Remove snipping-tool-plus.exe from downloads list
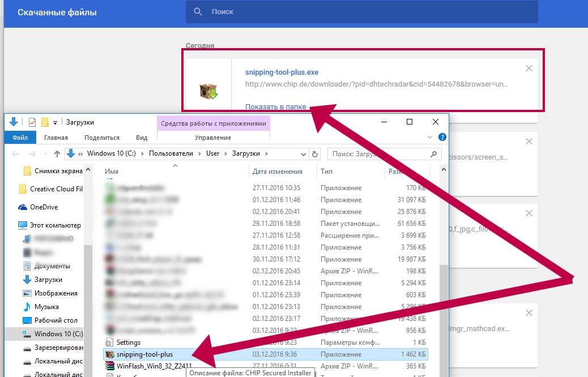588x377 pixels. point(529,68)
